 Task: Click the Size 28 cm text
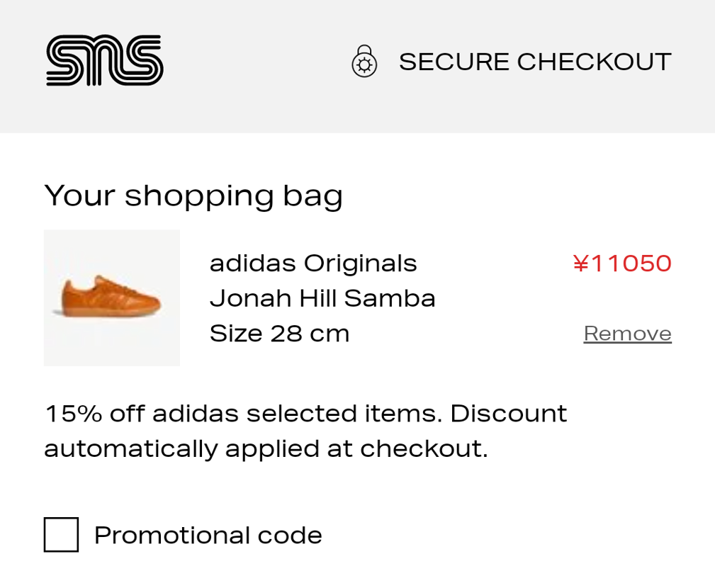click(279, 333)
